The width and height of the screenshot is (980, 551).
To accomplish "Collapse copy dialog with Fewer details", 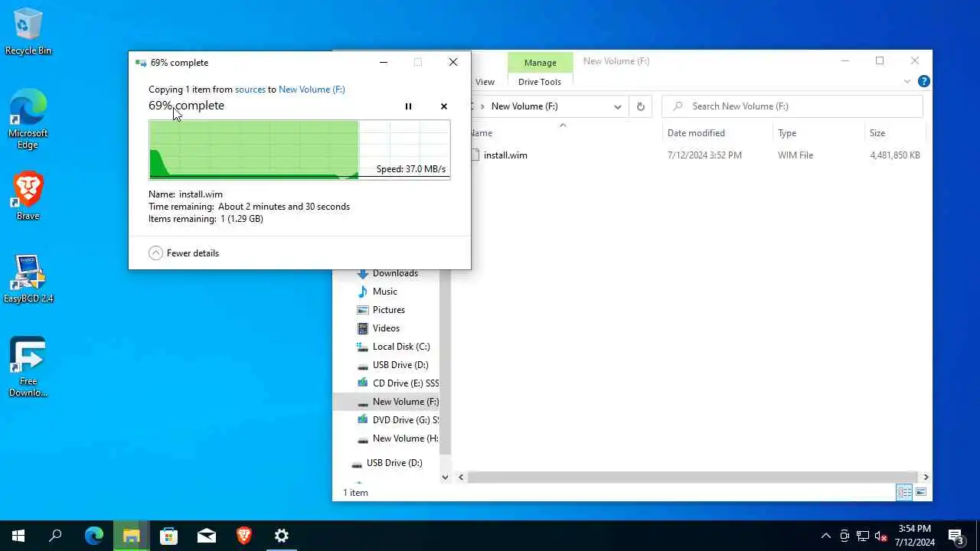I will pos(184,253).
